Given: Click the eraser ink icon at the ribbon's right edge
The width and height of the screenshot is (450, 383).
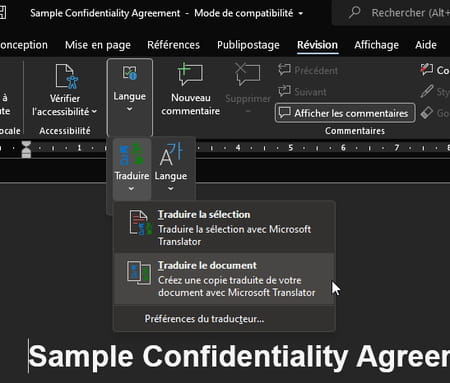Looking at the screenshot, I should [427, 113].
